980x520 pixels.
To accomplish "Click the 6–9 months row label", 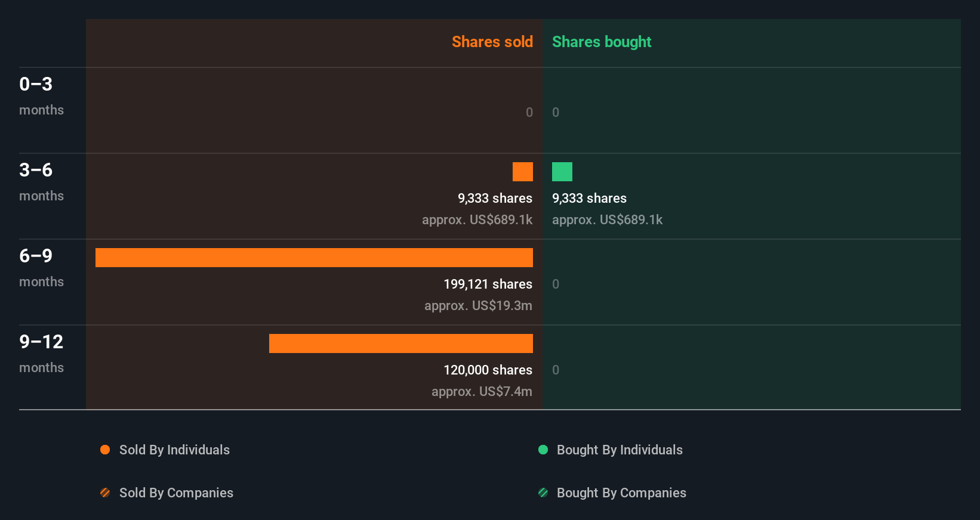I will click(x=41, y=267).
